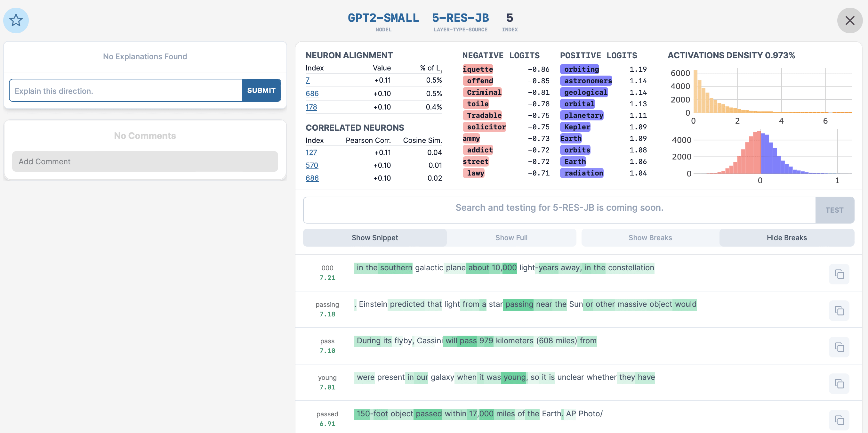Select the Show Snippet option
868x433 pixels.
(374, 238)
